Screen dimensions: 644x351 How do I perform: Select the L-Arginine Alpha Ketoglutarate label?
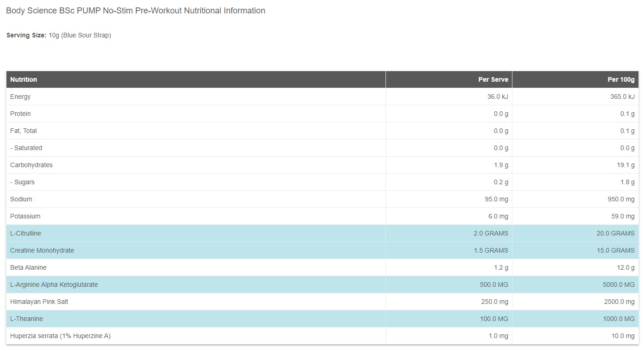54,284
